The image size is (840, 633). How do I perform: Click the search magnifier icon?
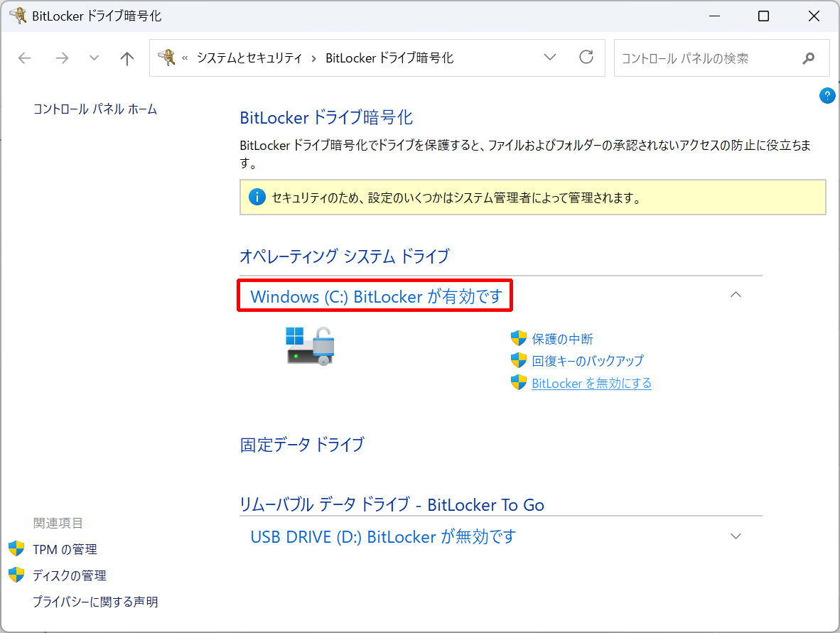pos(809,58)
